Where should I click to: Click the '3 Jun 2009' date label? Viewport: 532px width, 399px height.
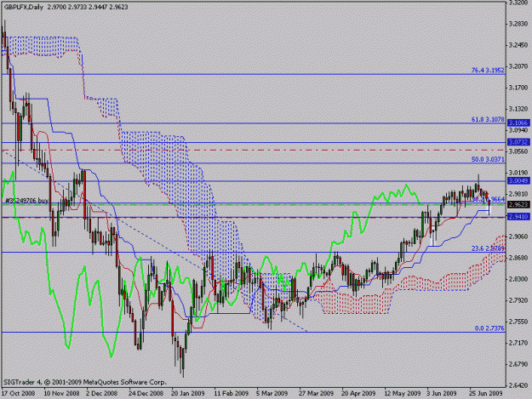point(442,393)
